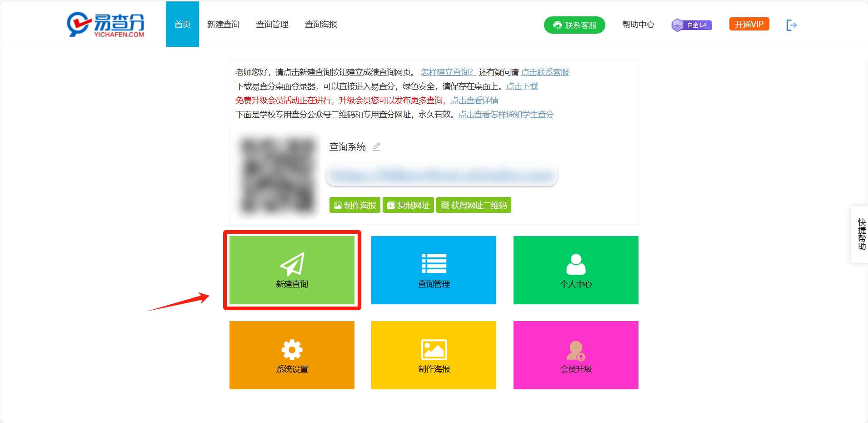Click the 点击联系客服 link
Image resolution: width=868 pixels, height=423 pixels.
[545, 72]
